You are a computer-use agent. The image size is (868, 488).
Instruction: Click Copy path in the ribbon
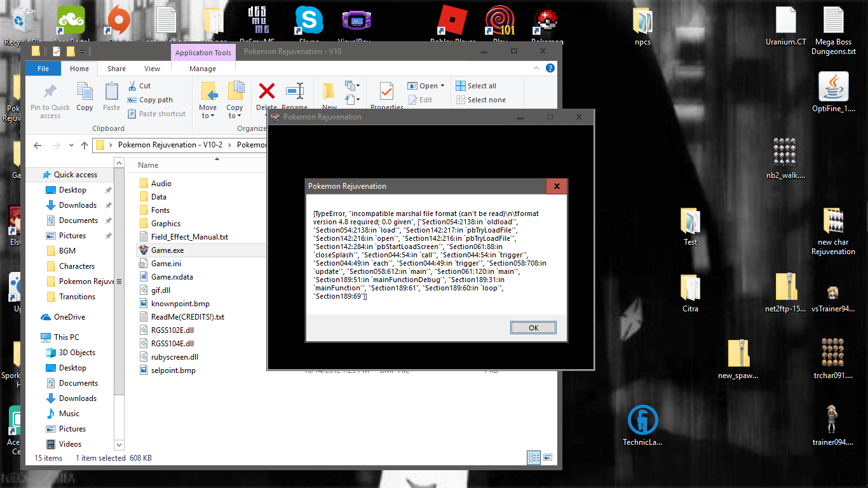(x=150, y=100)
